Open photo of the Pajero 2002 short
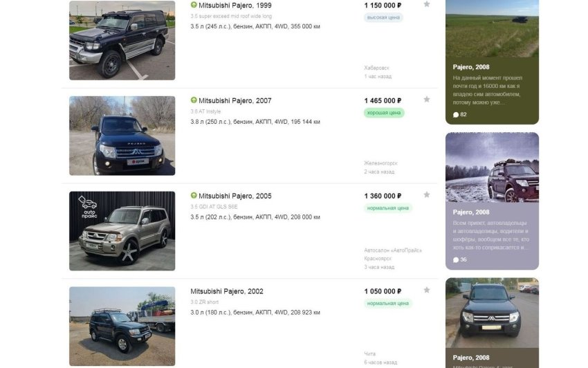 pos(122,326)
